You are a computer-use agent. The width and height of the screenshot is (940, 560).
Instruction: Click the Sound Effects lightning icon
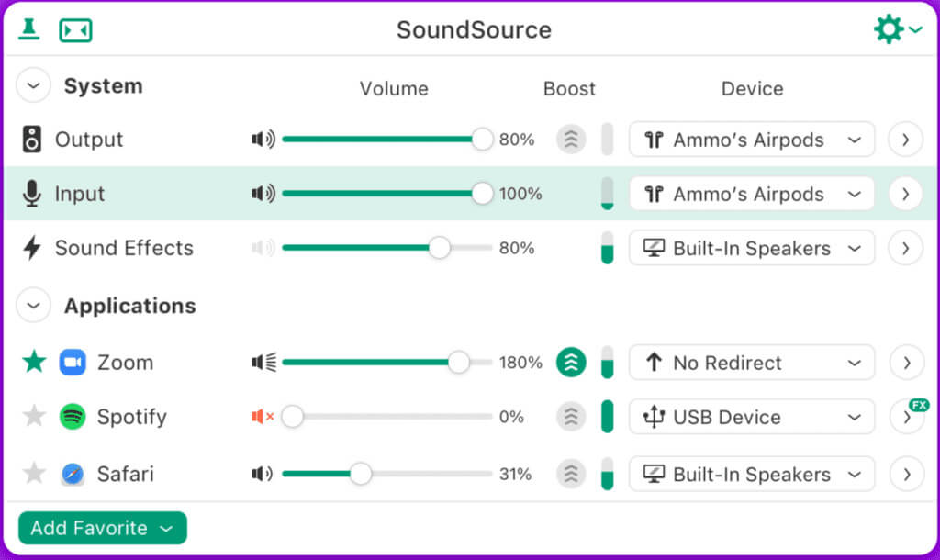tap(32, 248)
